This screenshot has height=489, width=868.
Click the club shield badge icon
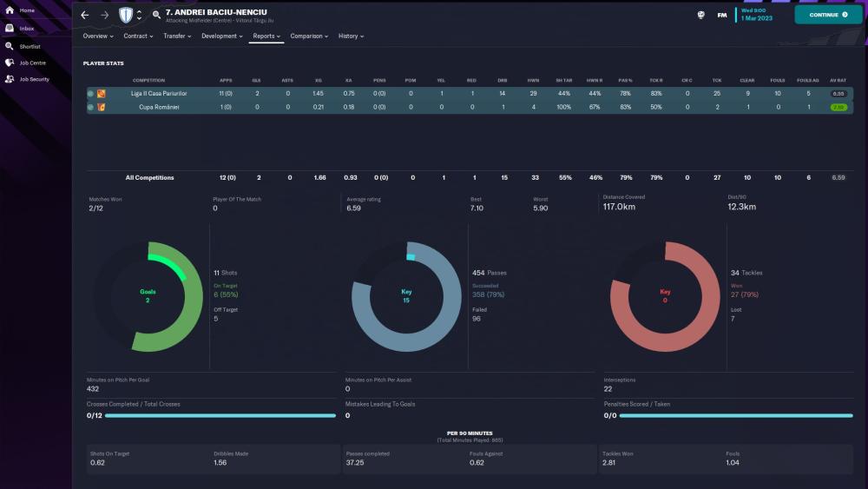[x=126, y=15]
